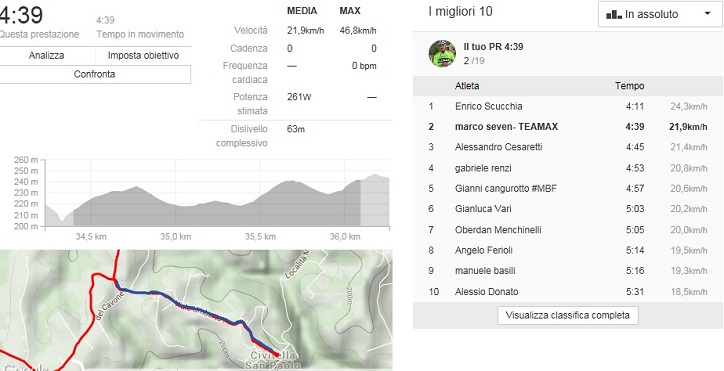Click the Il tuo PR 4:39 header
This screenshot has height=371, width=724.
pos(493,47)
